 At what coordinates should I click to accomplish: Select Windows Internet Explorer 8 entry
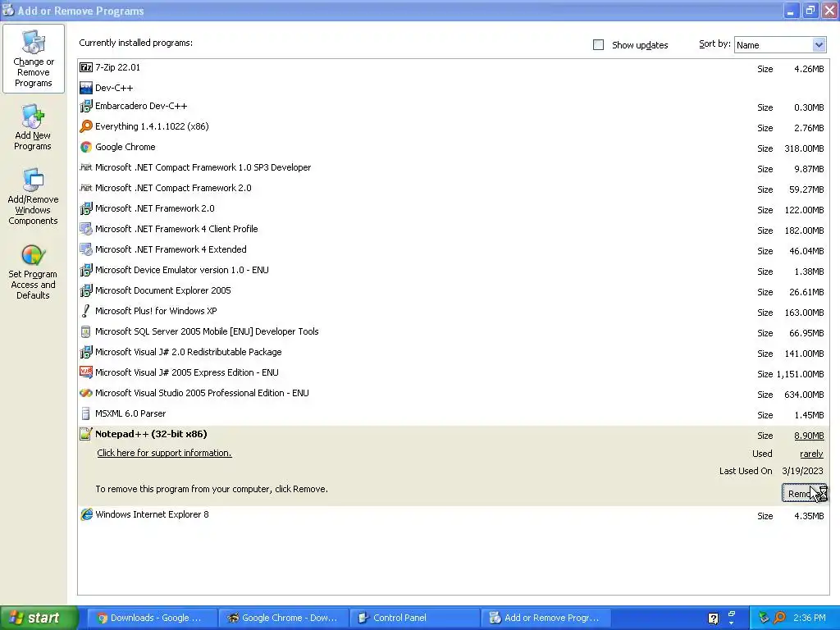pyautogui.click(x=152, y=514)
